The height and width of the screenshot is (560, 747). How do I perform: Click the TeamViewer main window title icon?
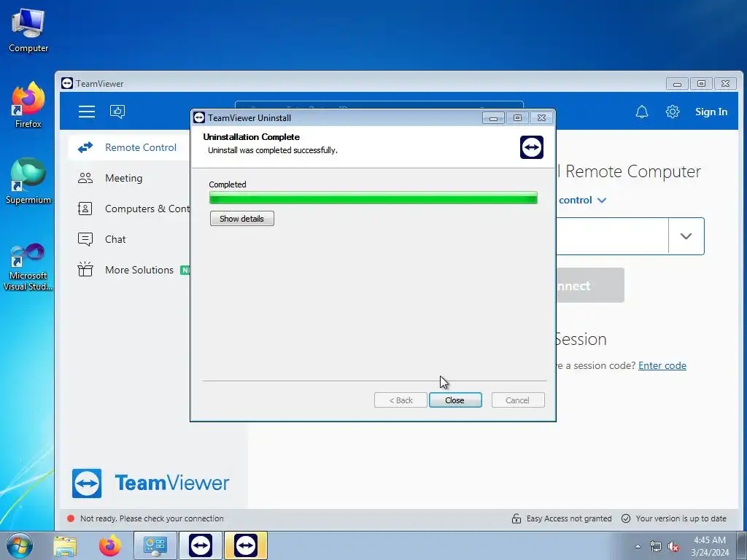(x=67, y=83)
